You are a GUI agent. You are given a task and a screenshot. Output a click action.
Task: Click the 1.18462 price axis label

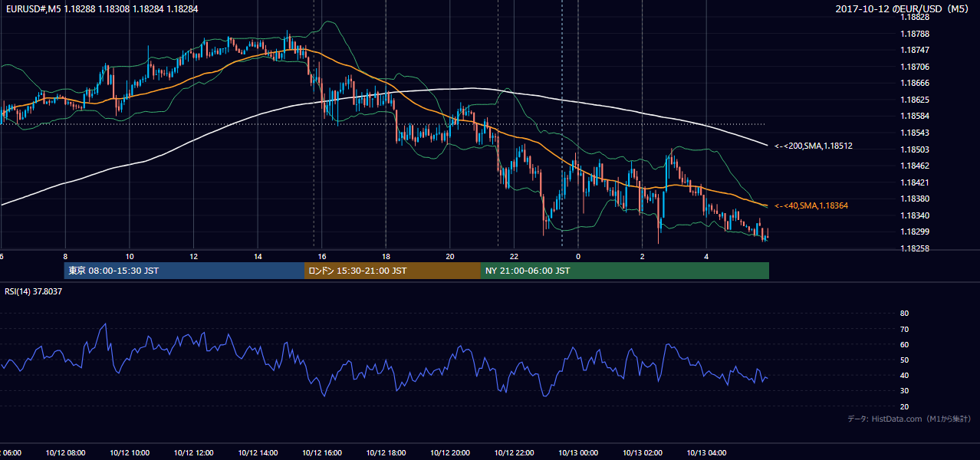point(916,166)
